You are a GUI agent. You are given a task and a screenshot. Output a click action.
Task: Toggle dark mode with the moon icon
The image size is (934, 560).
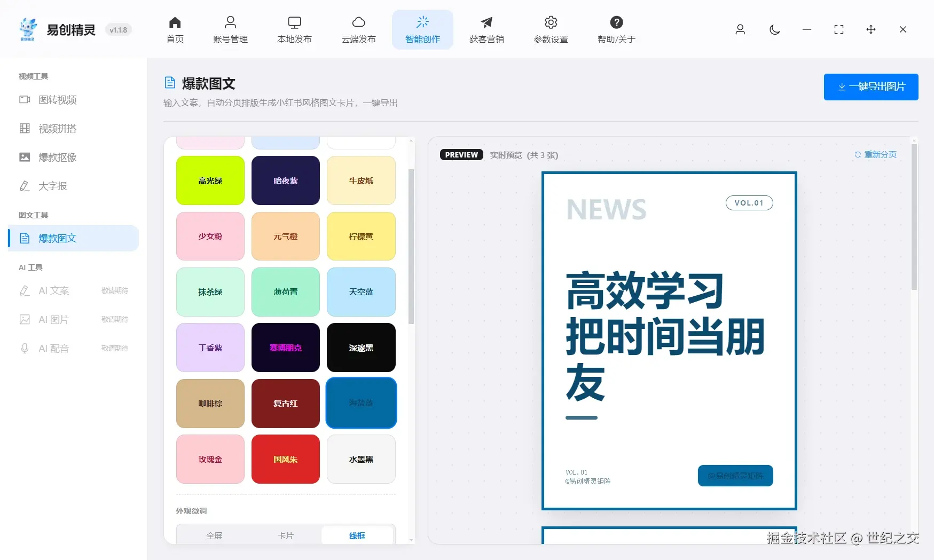tap(774, 30)
